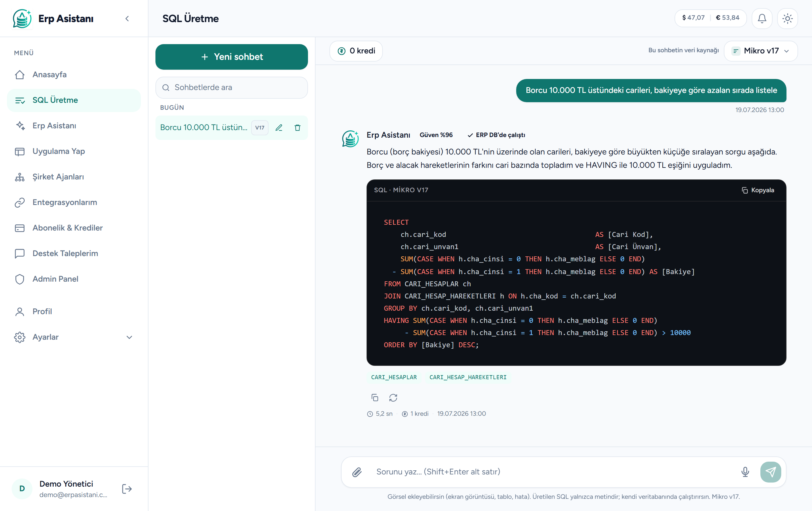Attach a file with the paperclip icon
The height and width of the screenshot is (511, 812).
(x=357, y=472)
